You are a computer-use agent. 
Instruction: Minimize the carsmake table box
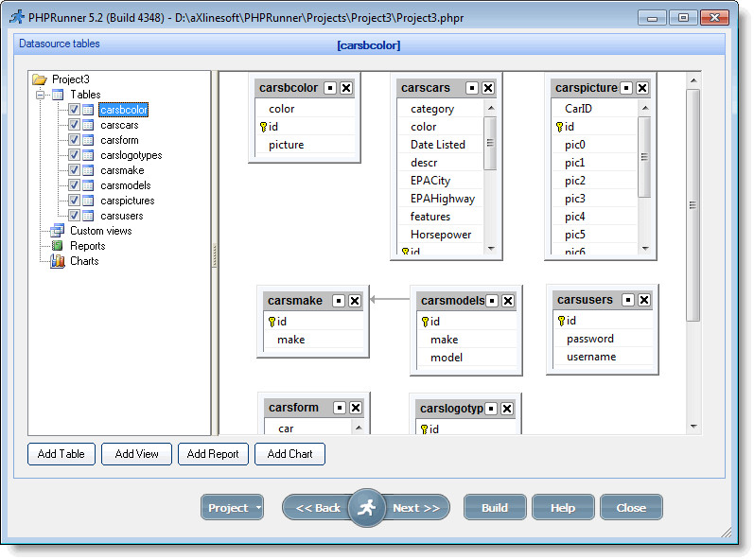[339, 301]
